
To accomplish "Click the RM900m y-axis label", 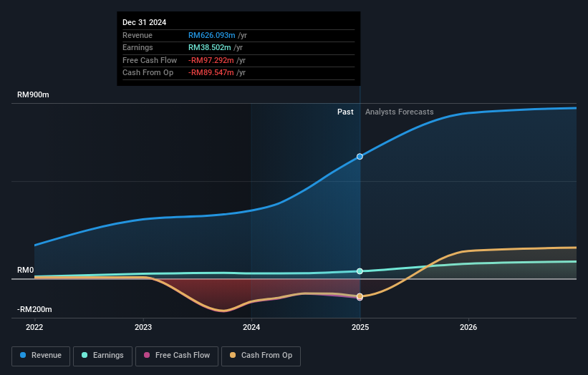I will 33,94.
